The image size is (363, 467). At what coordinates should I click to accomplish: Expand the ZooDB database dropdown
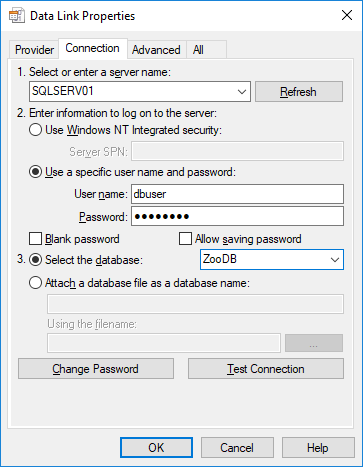click(x=335, y=260)
